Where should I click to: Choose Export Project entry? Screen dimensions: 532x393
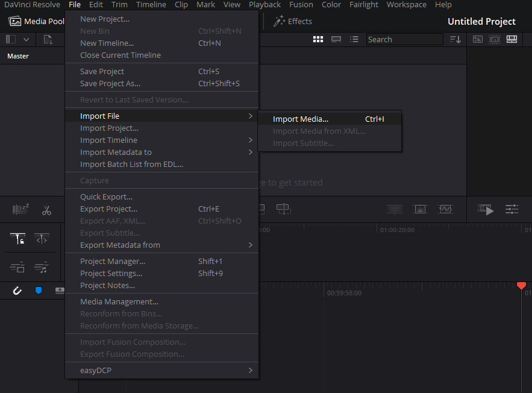(x=161, y=209)
